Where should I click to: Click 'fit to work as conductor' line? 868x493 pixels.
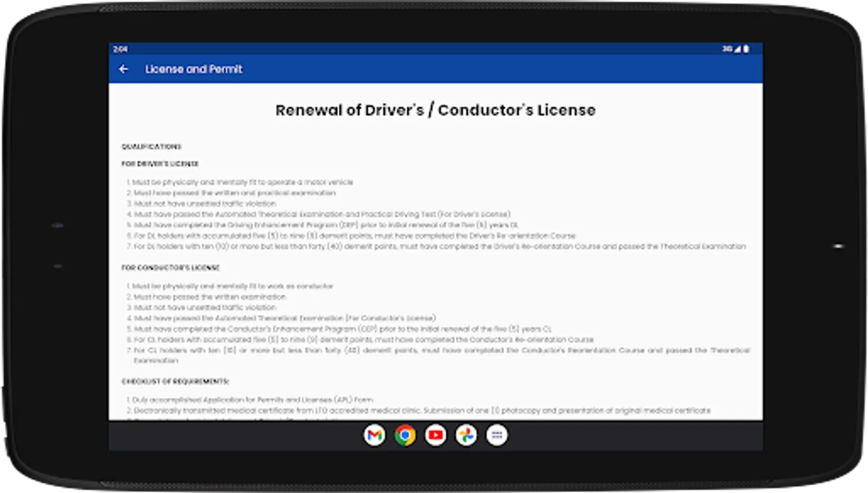[230, 286]
